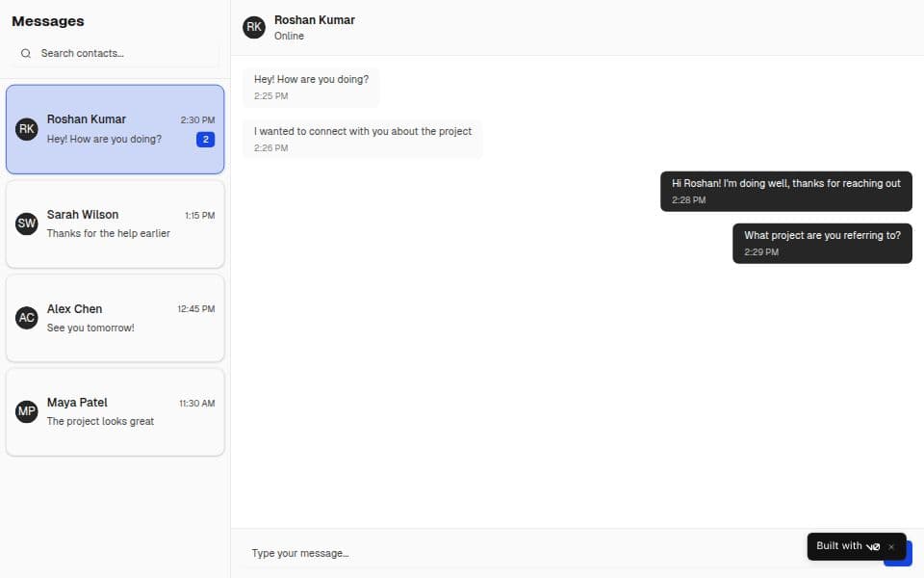Click the Type your message input box

tap(520, 553)
